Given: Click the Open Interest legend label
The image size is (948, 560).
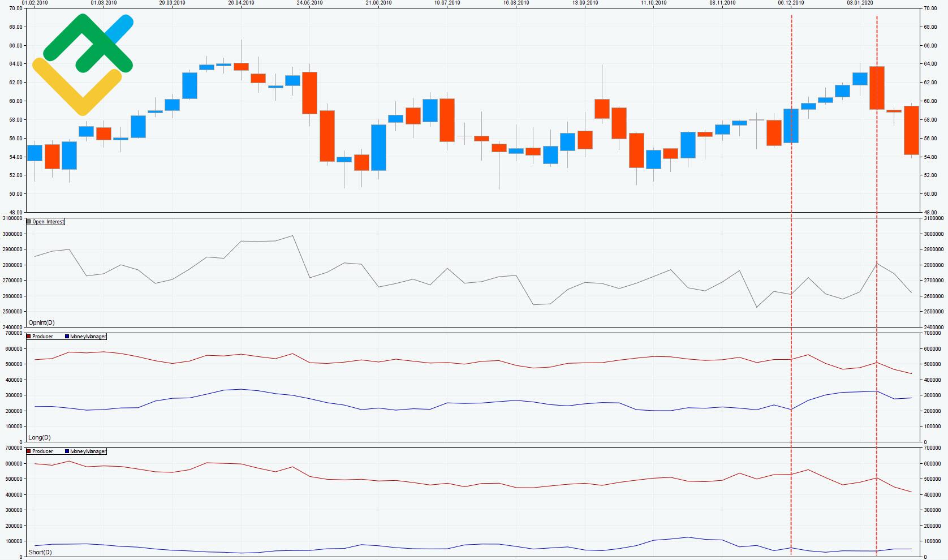Looking at the screenshot, I should tap(48, 222).
